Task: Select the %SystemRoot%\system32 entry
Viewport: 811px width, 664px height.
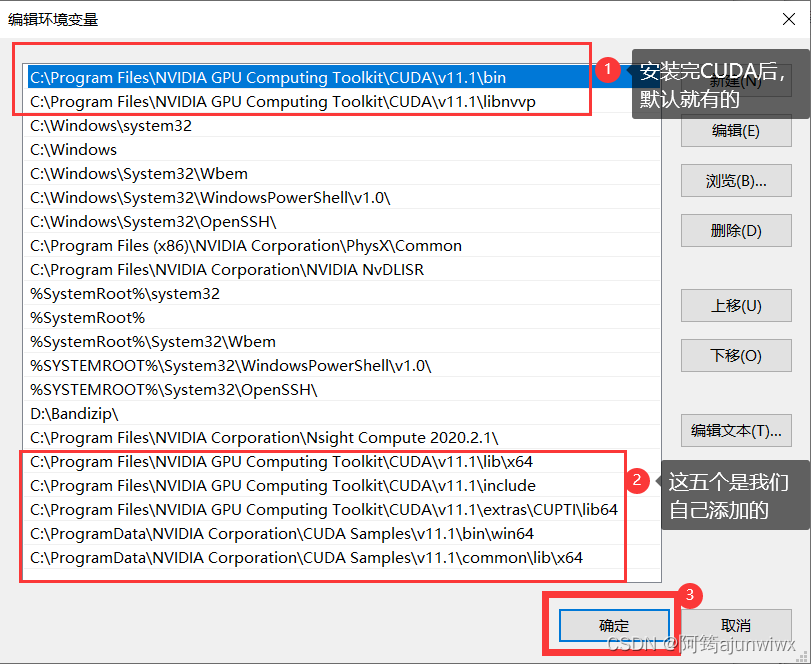Action: click(341, 294)
